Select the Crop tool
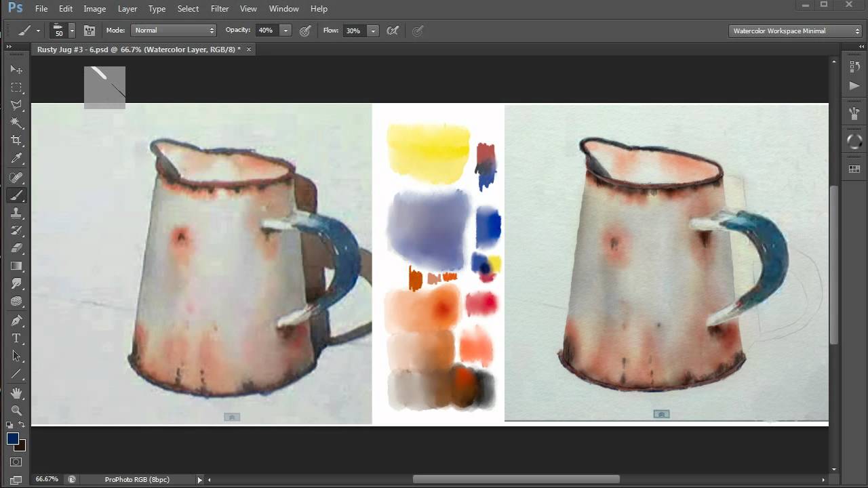 tap(16, 140)
